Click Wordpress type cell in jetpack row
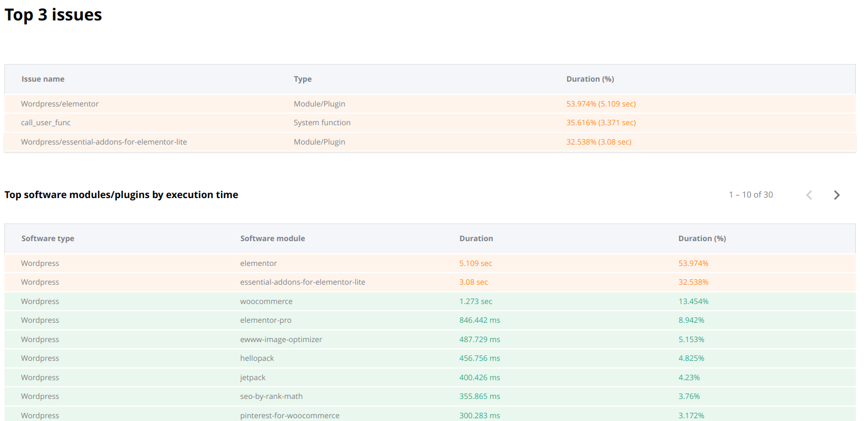This screenshot has width=868, height=421. [40, 377]
